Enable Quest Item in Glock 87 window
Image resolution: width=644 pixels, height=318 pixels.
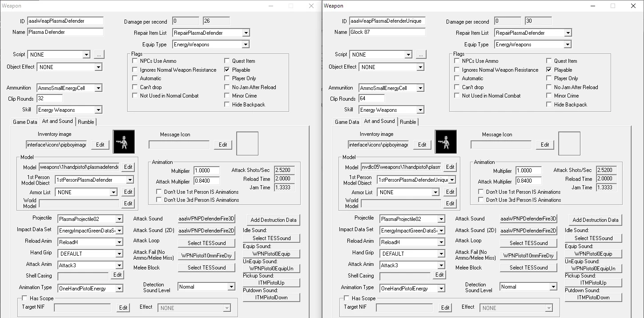coord(549,61)
